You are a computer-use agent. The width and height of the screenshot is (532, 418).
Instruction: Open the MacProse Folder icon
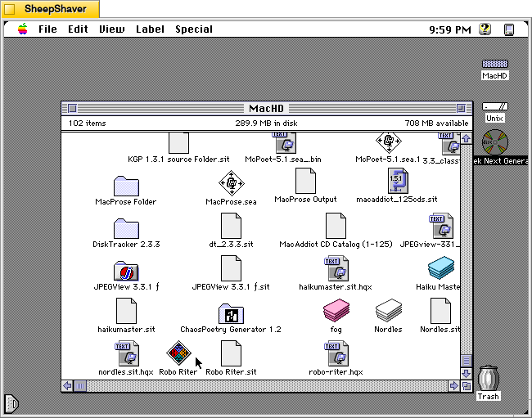pyautogui.click(x=126, y=186)
